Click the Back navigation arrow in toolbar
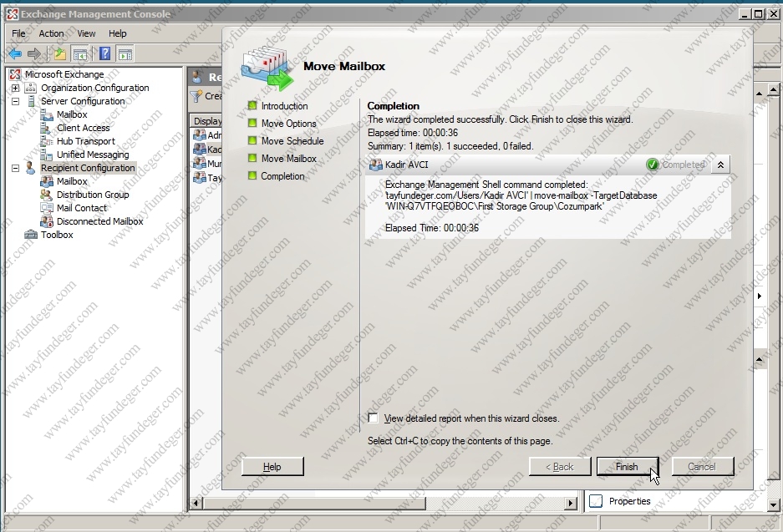 click(x=15, y=53)
